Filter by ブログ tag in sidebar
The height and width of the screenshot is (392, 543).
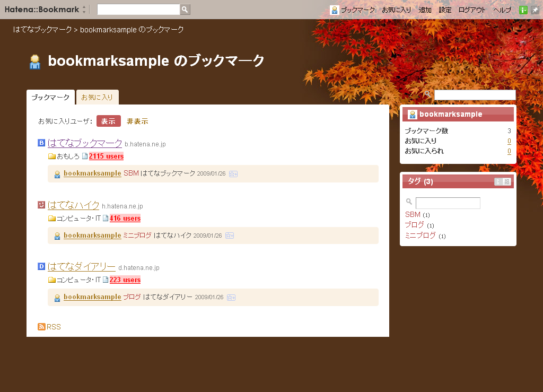tap(415, 225)
